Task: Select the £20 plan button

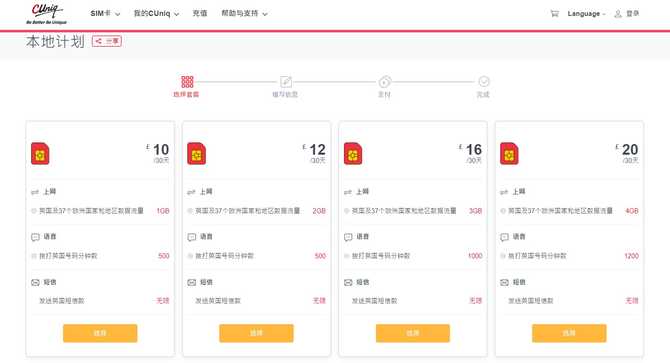Action: [x=569, y=333]
